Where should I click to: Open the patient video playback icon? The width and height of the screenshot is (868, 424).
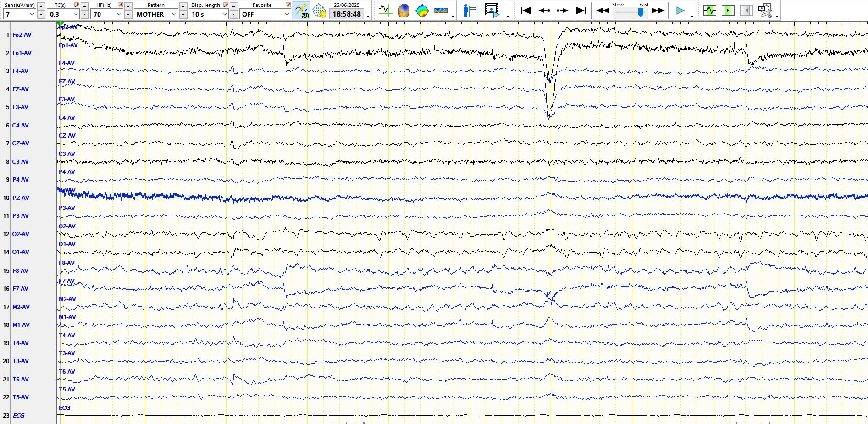point(492,11)
